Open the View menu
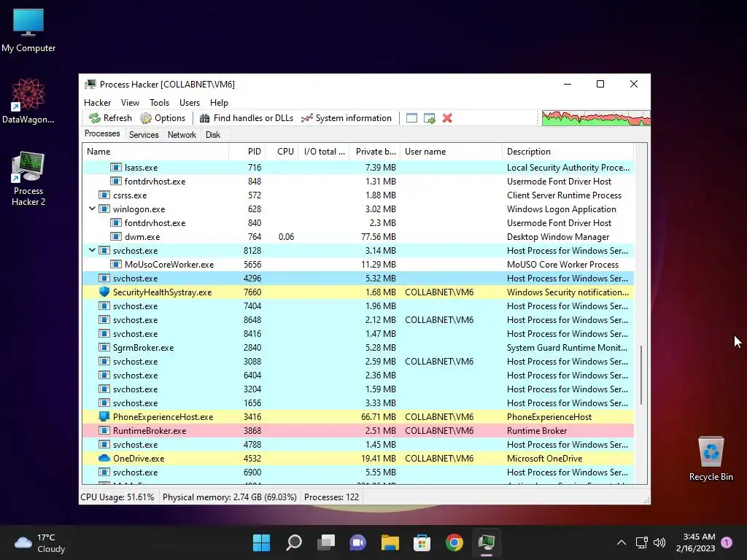 130,102
